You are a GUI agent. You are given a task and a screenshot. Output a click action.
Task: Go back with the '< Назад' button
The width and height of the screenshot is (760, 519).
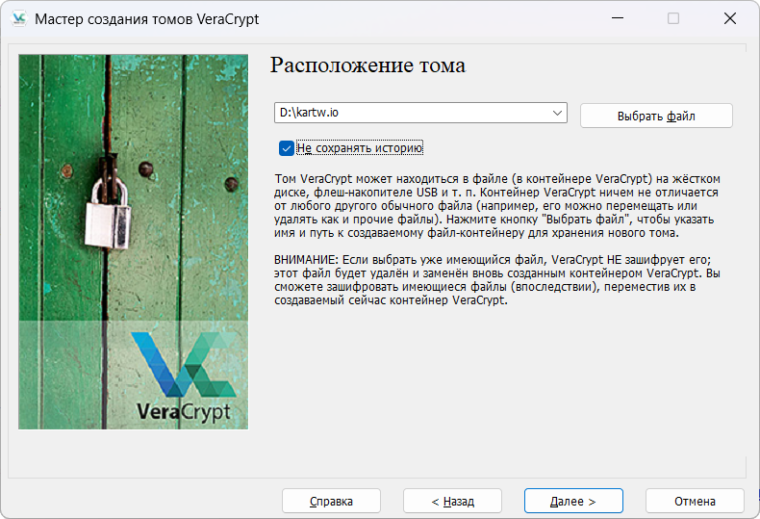pyautogui.click(x=452, y=501)
